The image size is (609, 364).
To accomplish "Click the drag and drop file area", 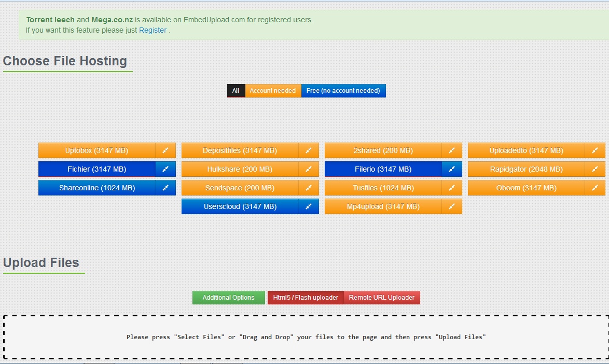I will [x=304, y=337].
